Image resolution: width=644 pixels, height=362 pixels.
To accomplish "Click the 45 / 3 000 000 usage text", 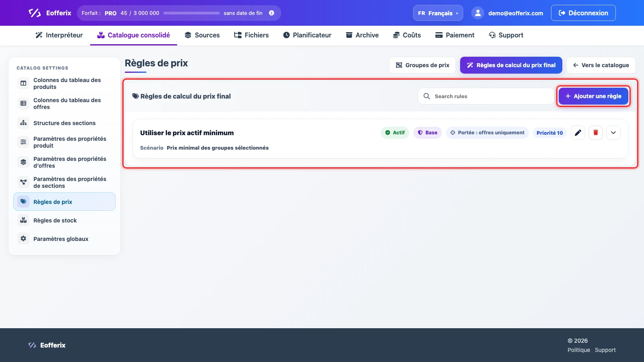I will pos(140,13).
